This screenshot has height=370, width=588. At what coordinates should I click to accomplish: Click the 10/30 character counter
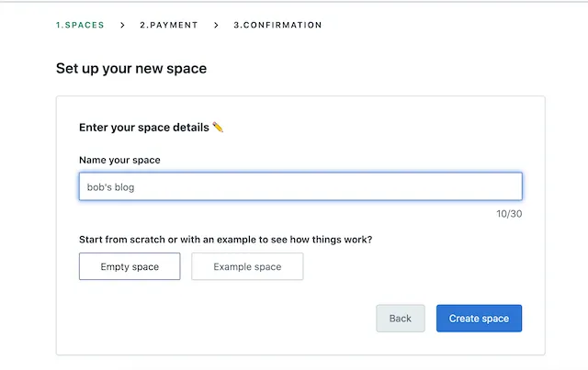point(509,214)
